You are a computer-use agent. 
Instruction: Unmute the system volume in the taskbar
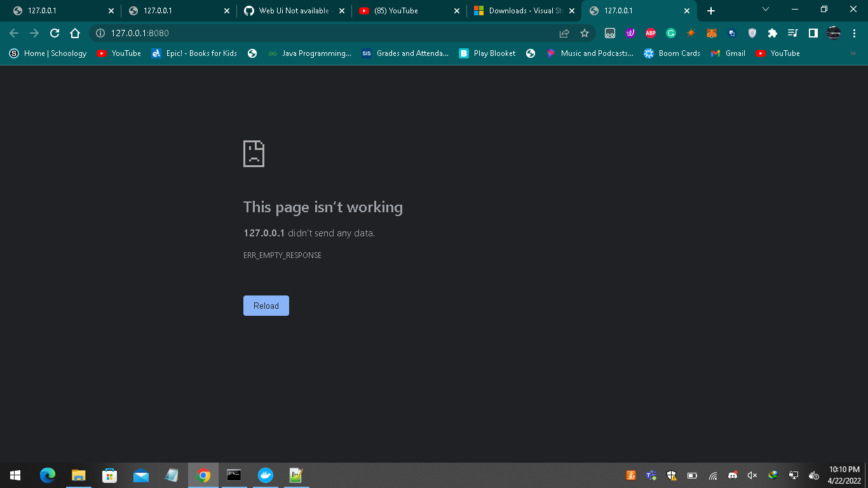(752, 475)
